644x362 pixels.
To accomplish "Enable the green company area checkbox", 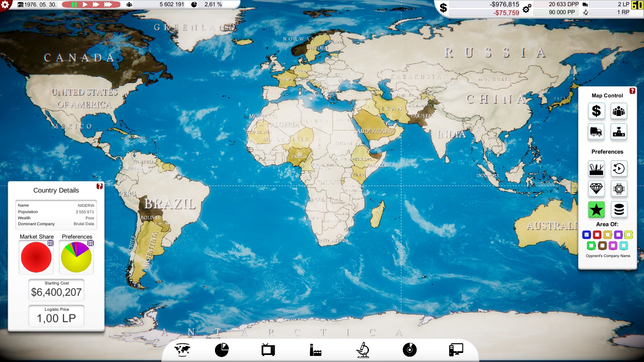I will (x=591, y=246).
